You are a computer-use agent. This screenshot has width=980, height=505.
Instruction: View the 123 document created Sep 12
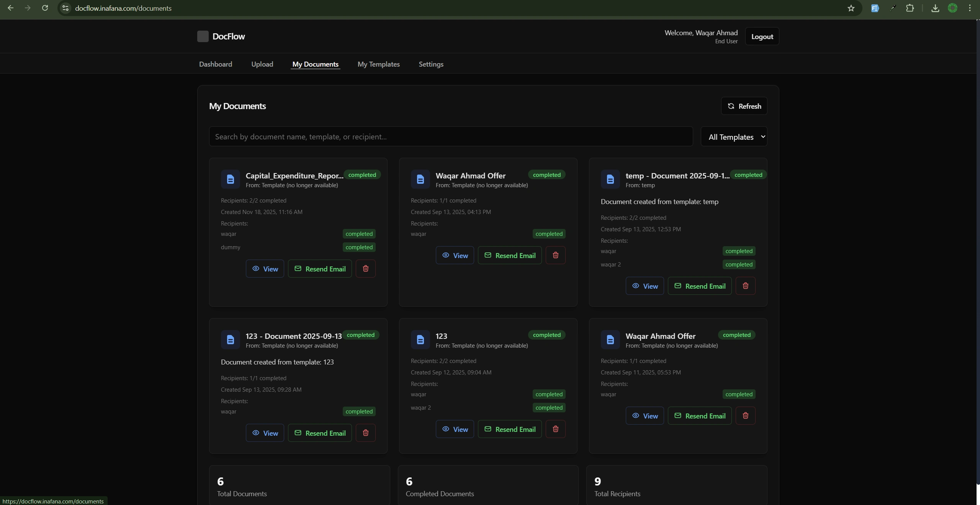point(455,429)
